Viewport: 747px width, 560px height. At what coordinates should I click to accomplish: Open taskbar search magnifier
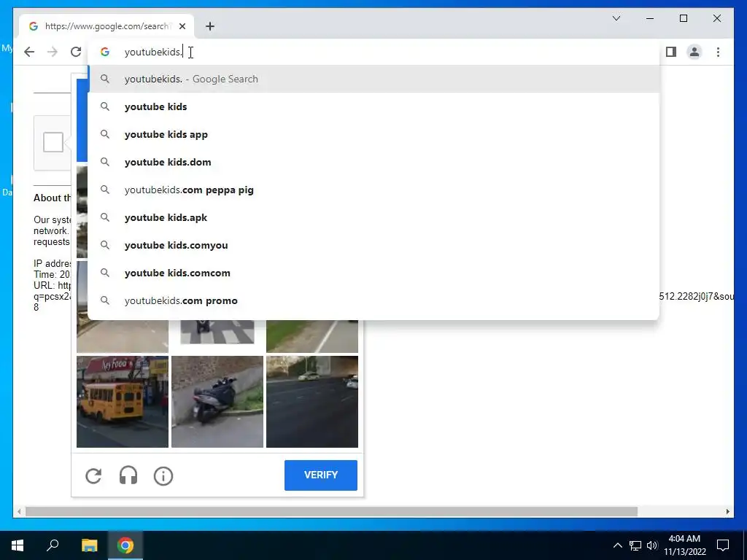coord(53,545)
